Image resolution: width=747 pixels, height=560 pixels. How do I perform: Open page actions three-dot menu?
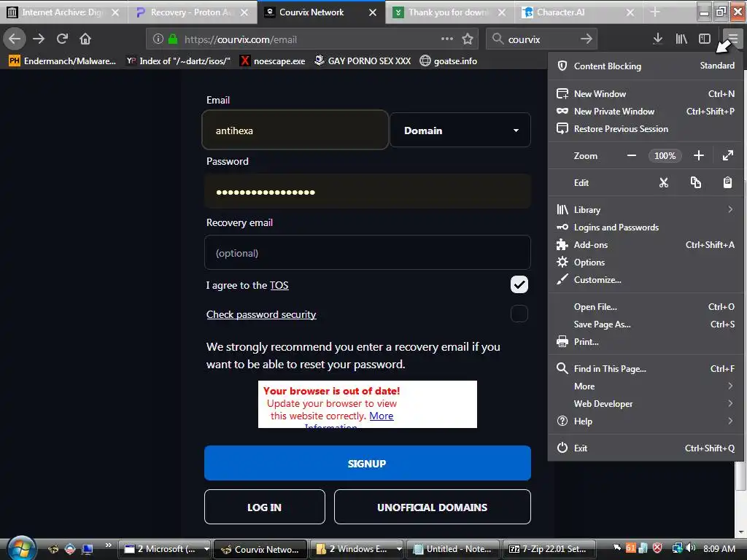(x=447, y=39)
